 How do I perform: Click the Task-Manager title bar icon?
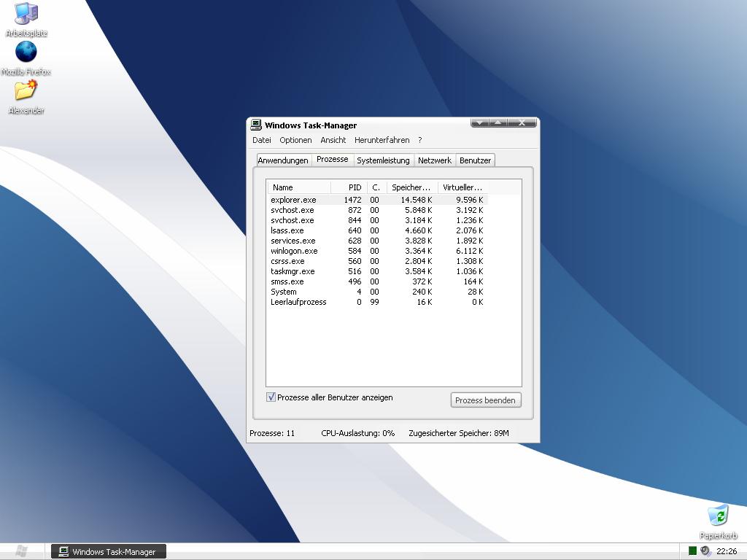tap(256, 125)
